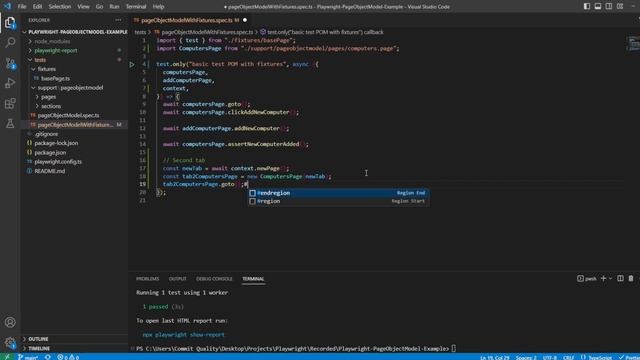This screenshot has height=360, width=640.
Task: Open the View menu
Action: click(x=83, y=7)
